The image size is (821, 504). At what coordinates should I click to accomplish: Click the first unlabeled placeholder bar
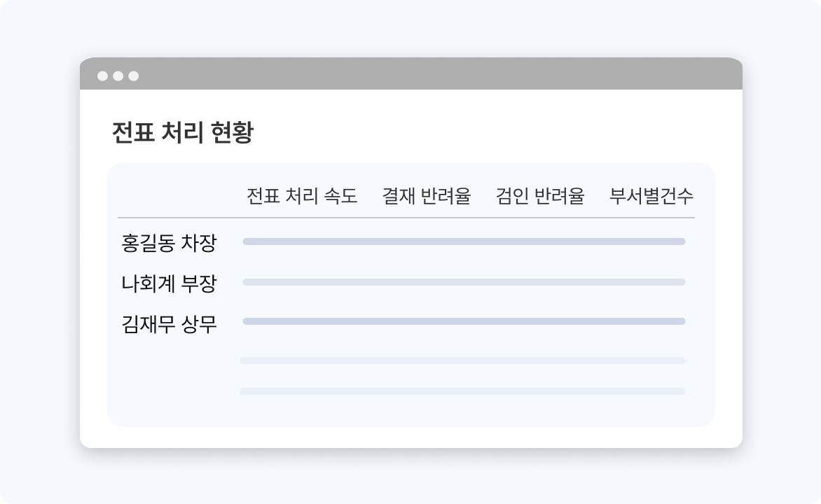coord(462,360)
